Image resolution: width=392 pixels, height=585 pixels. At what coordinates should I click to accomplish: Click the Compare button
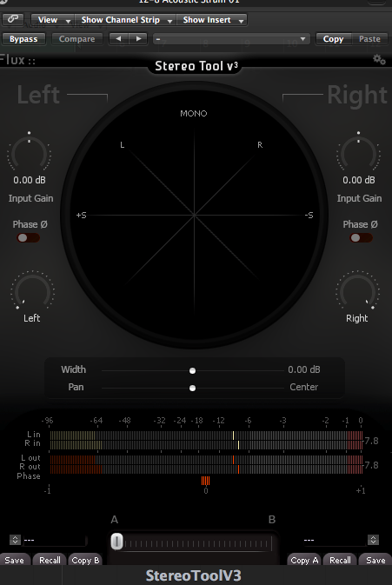76,39
